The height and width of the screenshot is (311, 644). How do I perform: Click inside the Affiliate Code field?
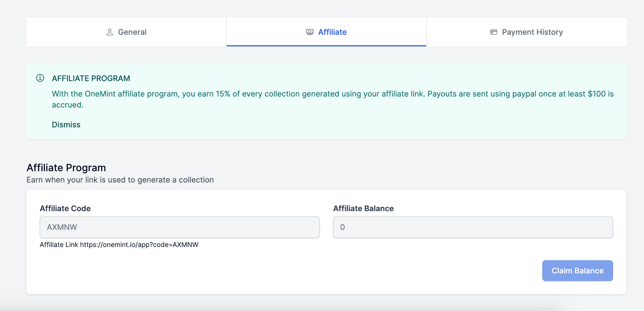[179, 227]
